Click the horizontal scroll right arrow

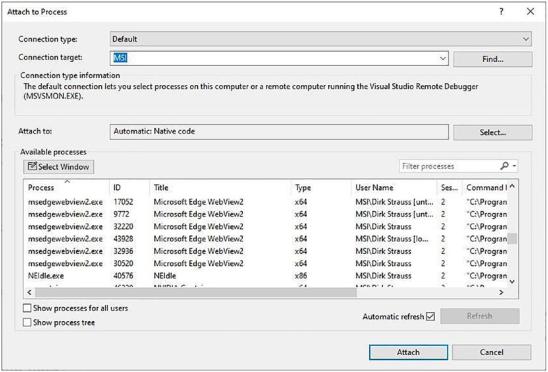point(501,292)
